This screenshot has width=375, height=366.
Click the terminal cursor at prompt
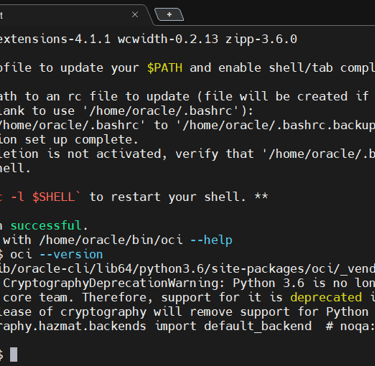pos(14,354)
